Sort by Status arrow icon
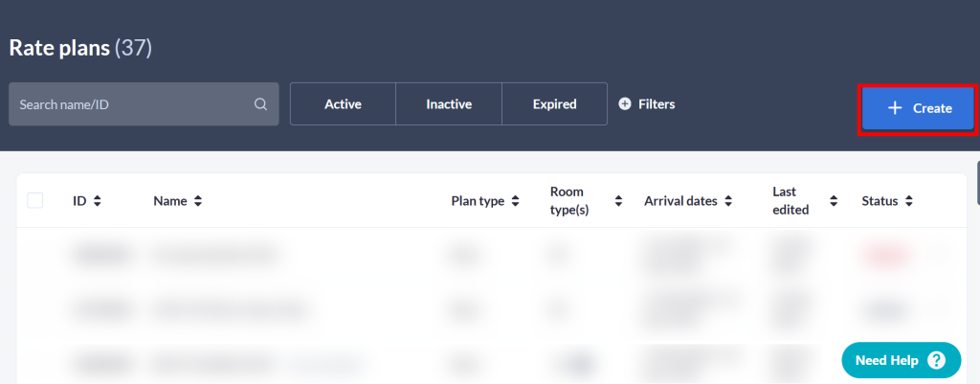 pos(909,201)
